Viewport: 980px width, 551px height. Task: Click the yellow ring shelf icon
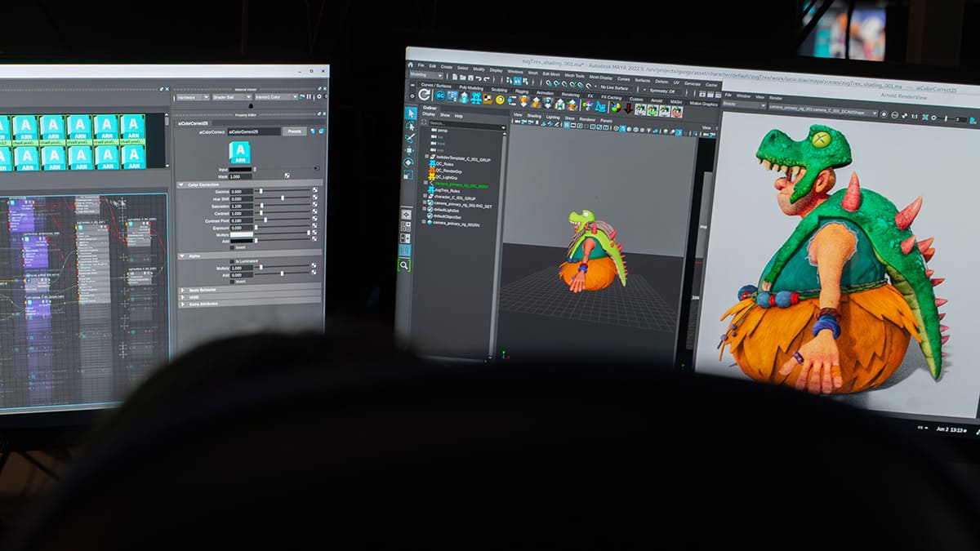click(x=500, y=100)
